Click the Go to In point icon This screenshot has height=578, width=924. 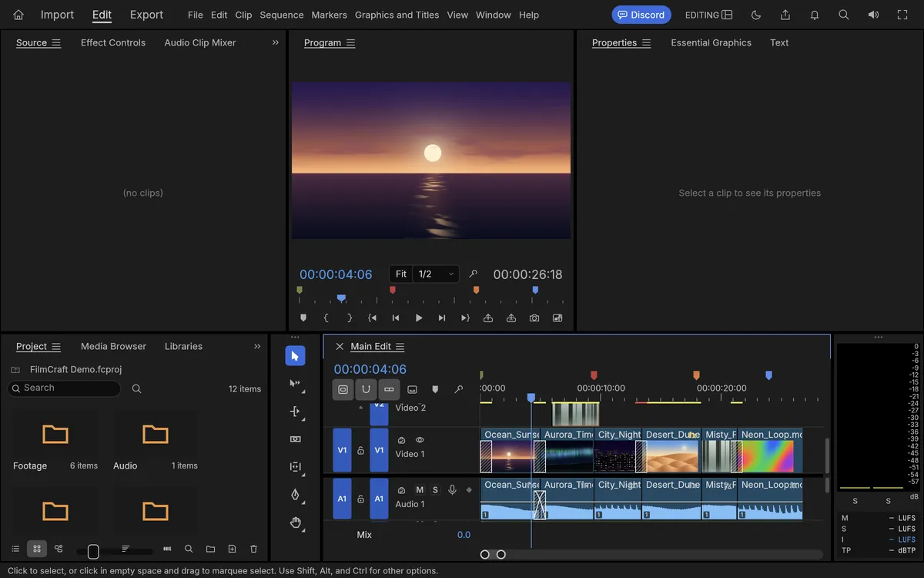pos(373,318)
